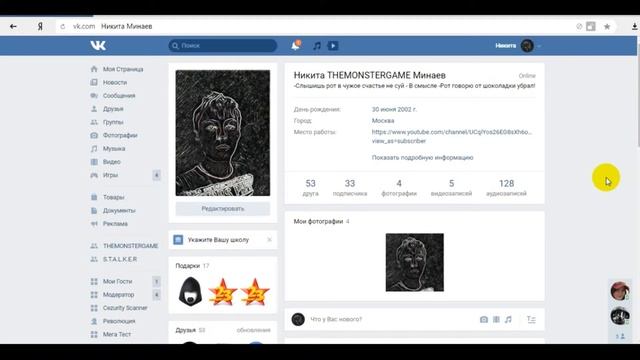
Task: Open photo thumbnail under 'Мои фотографии'
Action: 414,262
